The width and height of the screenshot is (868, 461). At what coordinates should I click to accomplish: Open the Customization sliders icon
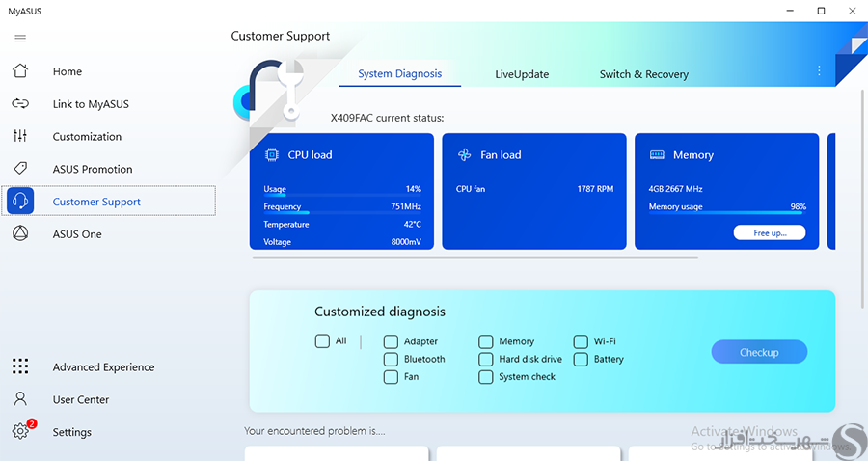[20, 136]
